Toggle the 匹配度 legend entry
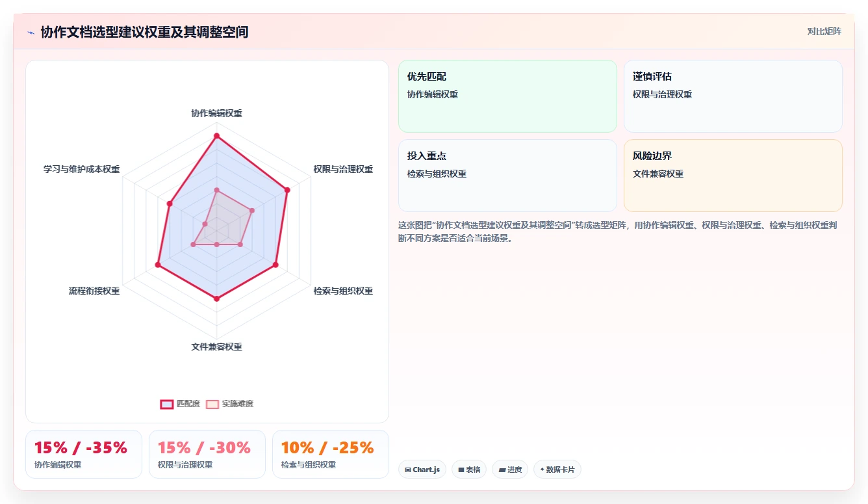This screenshot has height=504, width=868. [x=180, y=404]
